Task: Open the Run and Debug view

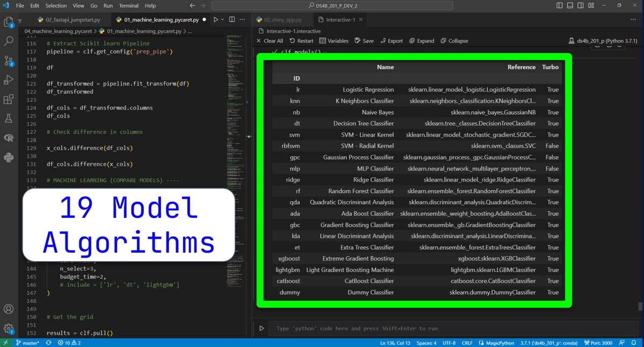Action: pyautogui.click(x=9, y=80)
